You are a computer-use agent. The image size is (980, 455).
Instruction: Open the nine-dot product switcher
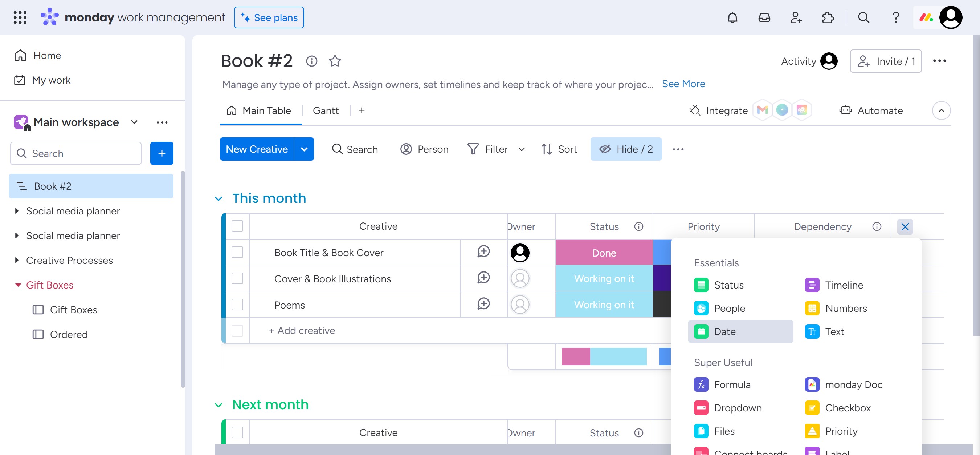(20, 17)
